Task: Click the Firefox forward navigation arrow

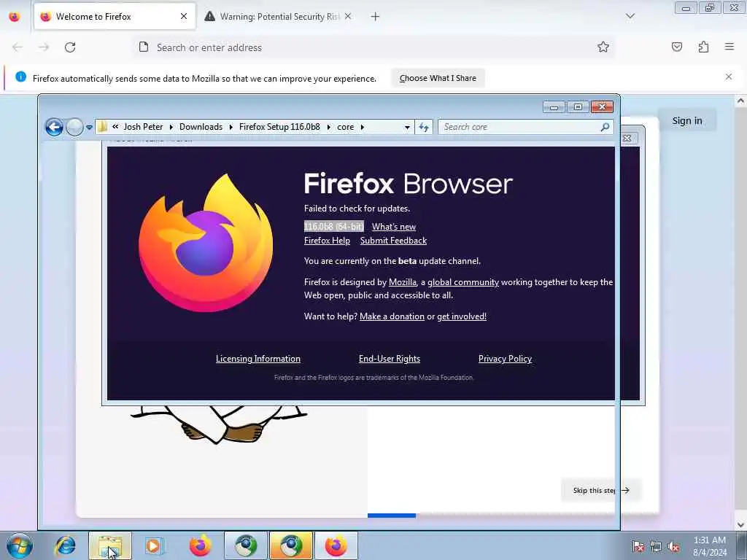Action: pos(44,47)
